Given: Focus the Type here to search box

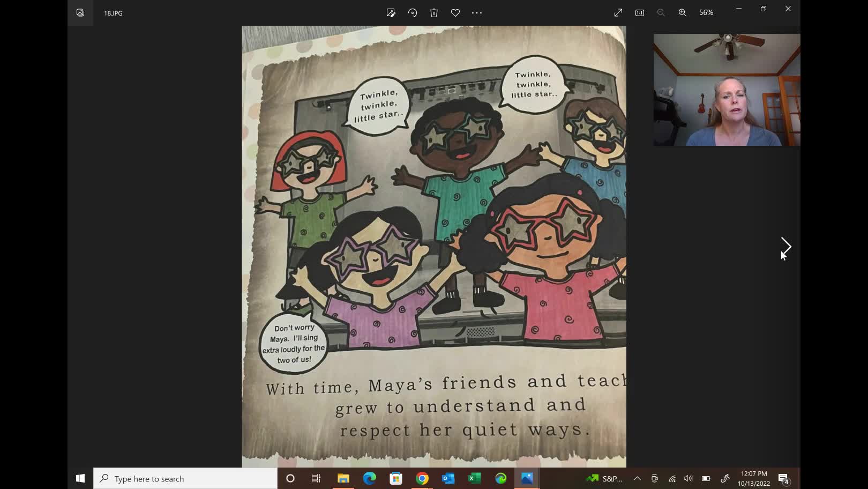Looking at the screenshot, I should (x=185, y=478).
